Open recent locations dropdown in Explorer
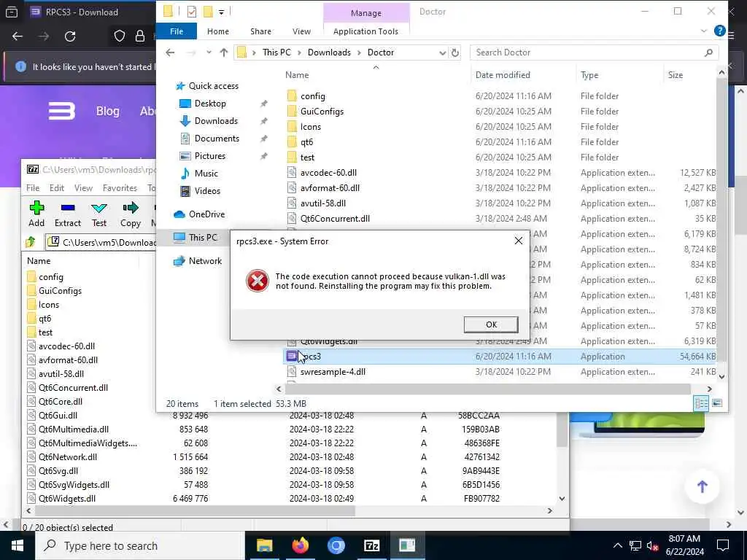 209,52
